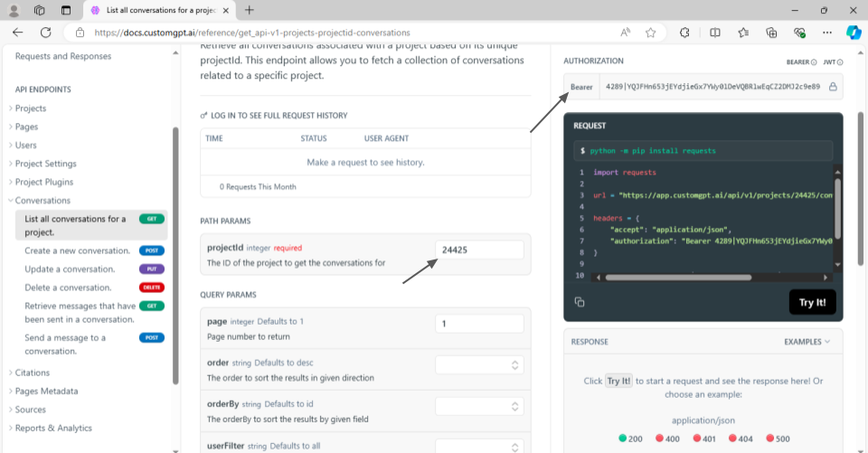
Task: Click the lock icon in the Bearer field
Action: (x=833, y=87)
